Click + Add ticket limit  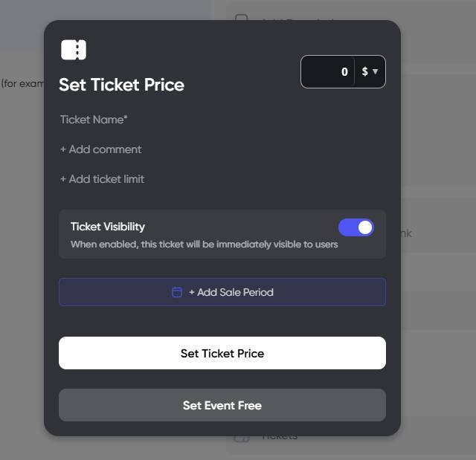tap(102, 179)
